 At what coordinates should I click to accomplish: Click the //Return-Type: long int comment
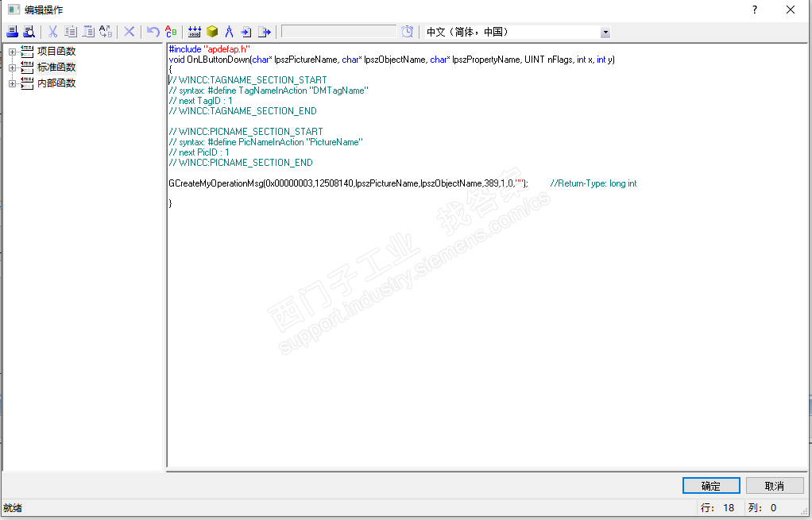pos(594,183)
